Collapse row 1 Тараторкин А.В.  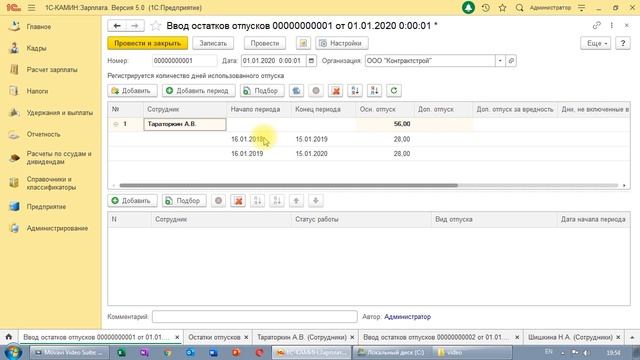pyautogui.click(x=116, y=124)
